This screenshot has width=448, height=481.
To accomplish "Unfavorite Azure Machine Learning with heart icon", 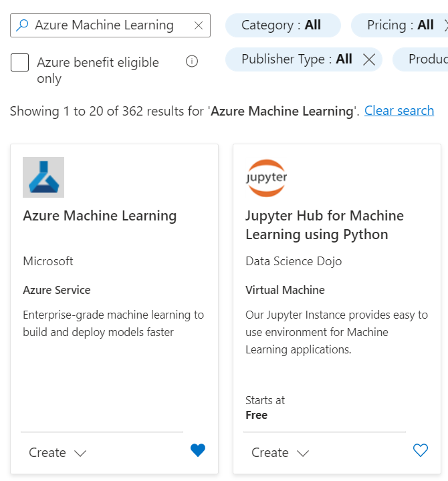I will point(198,451).
